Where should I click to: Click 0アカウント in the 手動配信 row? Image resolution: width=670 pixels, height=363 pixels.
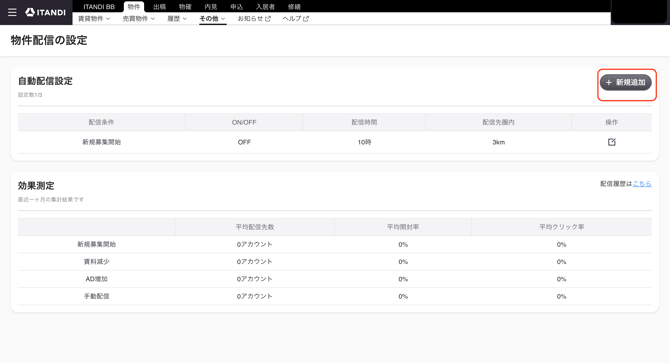coord(255,296)
